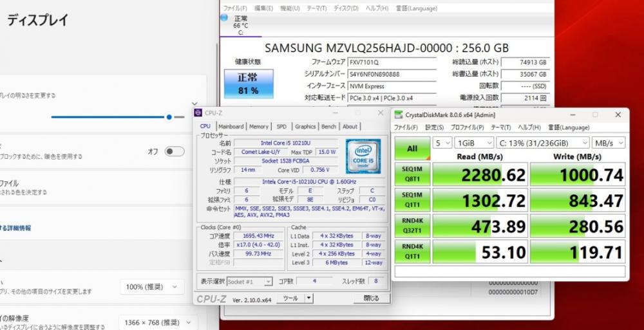Open 編集(E) menu in CrystalDiskInfo
Image resolution: width=644 pixels, height=330 pixels.
click(263, 8)
